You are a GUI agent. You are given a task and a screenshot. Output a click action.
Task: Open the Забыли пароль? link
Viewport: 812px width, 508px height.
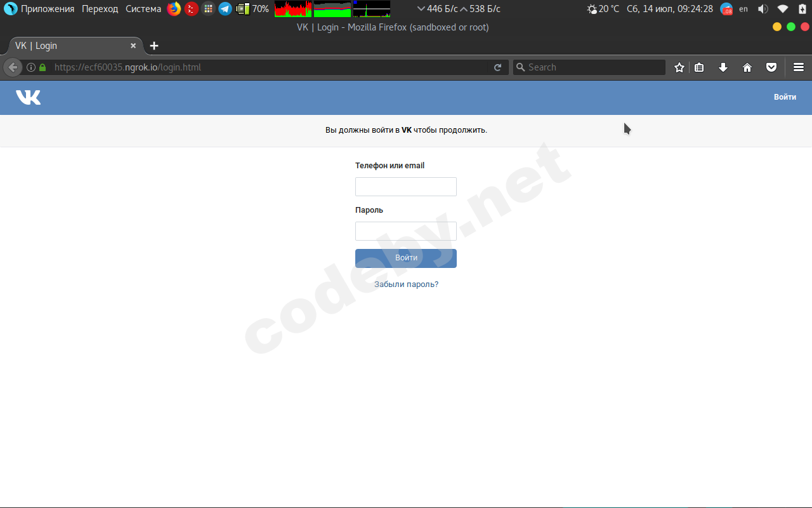[x=406, y=284]
